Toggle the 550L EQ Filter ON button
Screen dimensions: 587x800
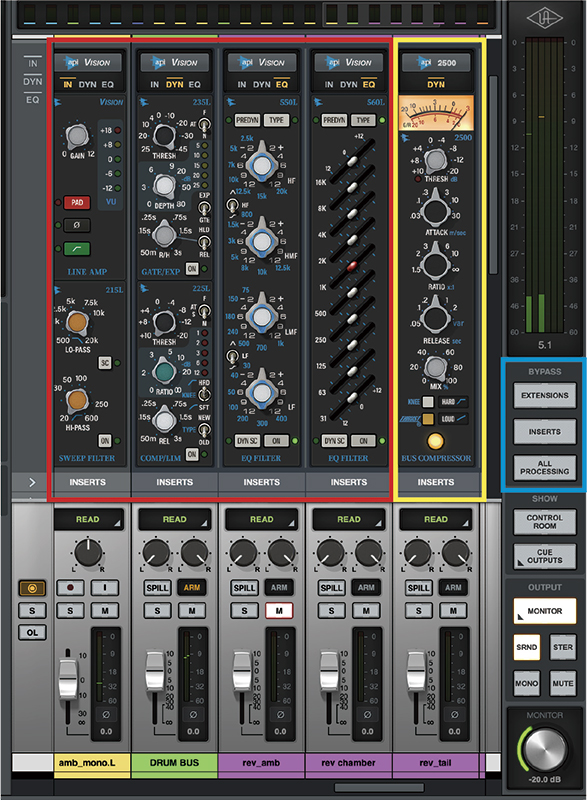276,441
